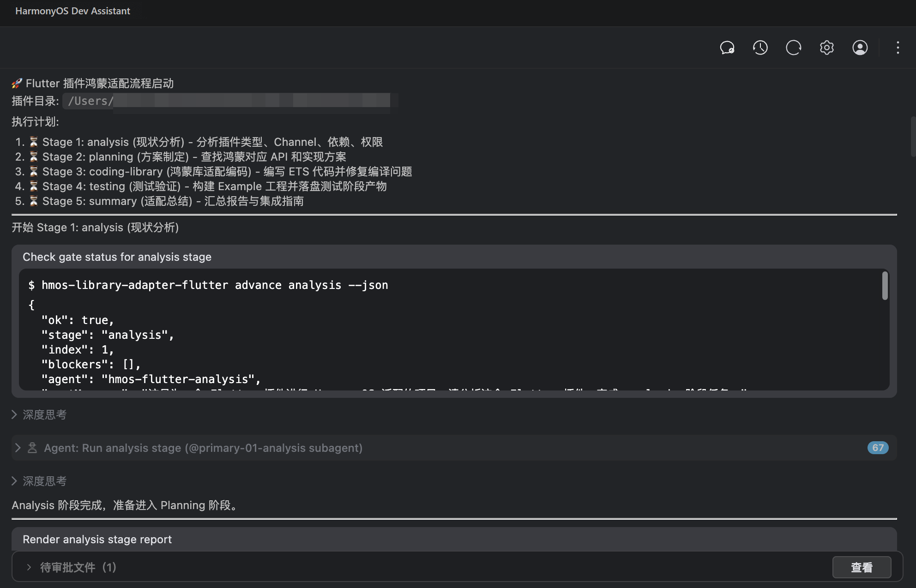Start a new chat conversation
916x588 pixels.
click(x=727, y=48)
